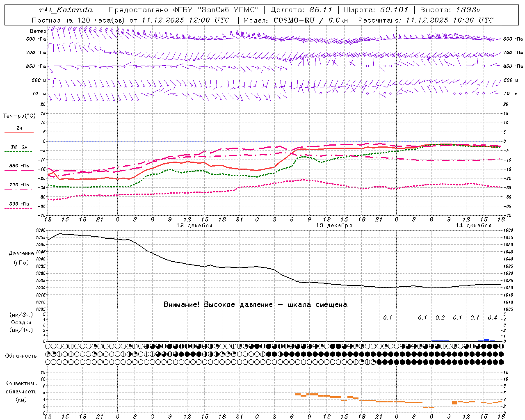
Task: Click the 700 гПа temperature legend entry
Action: (19, 185)
